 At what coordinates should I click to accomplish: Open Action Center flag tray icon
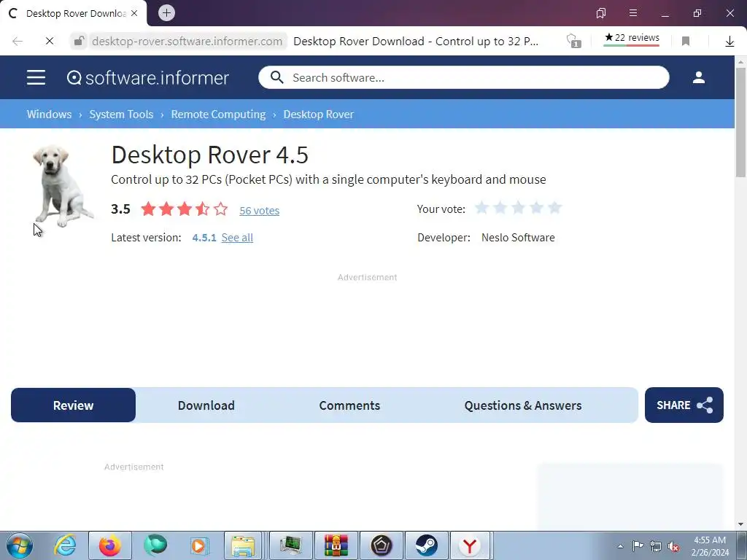pos(638,545)
